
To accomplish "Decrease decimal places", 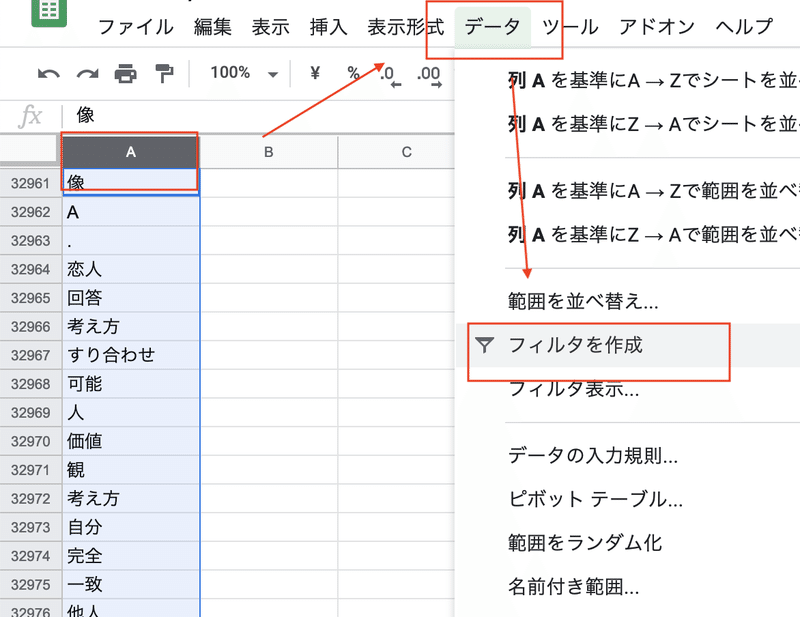I will pos(391,76).
